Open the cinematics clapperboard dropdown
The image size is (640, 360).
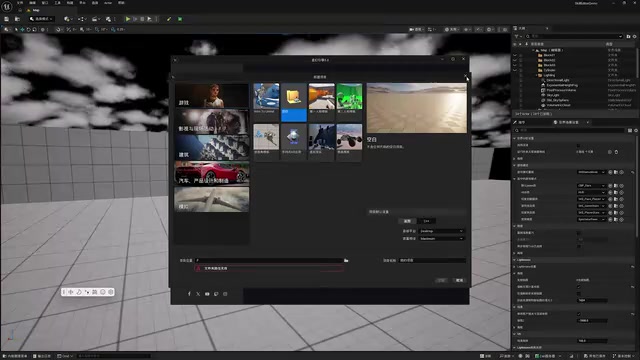coord(96,19)
